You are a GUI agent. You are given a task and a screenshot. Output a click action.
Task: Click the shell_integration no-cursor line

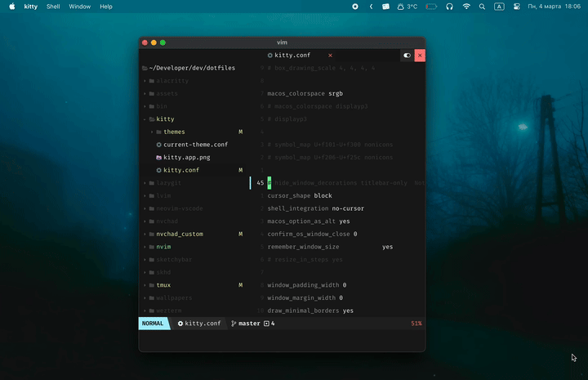coord(316,208)
